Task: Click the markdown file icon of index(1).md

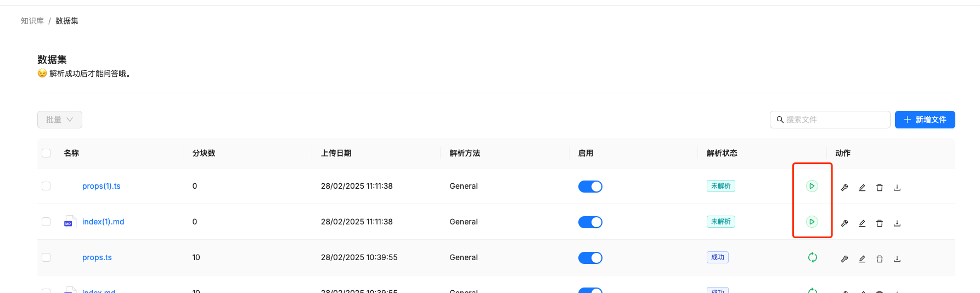Action: (70, 222)
